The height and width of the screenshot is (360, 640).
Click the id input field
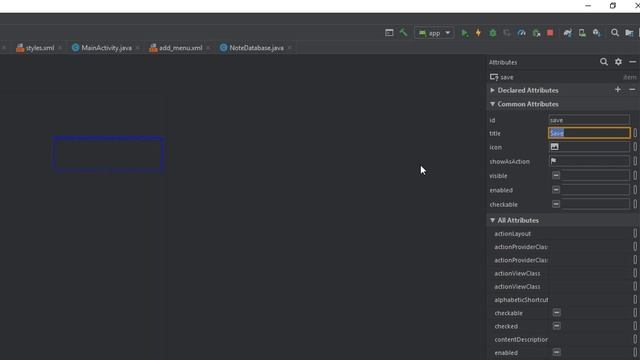pos(589,120)
